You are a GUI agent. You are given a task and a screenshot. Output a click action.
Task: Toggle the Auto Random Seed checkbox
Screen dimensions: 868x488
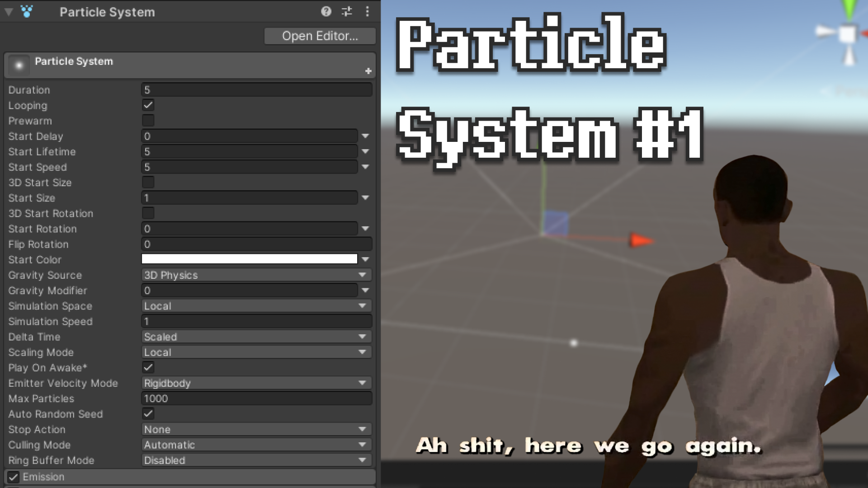tap(148, 414)
